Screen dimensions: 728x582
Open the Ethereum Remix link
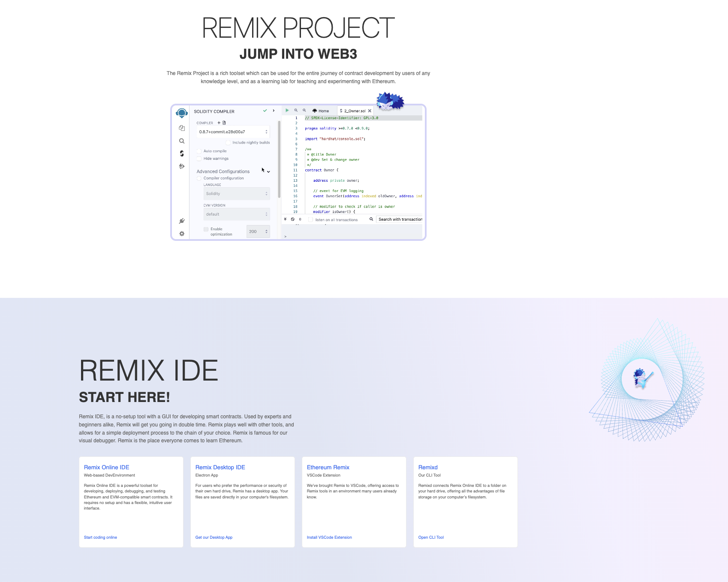point(328,467)
